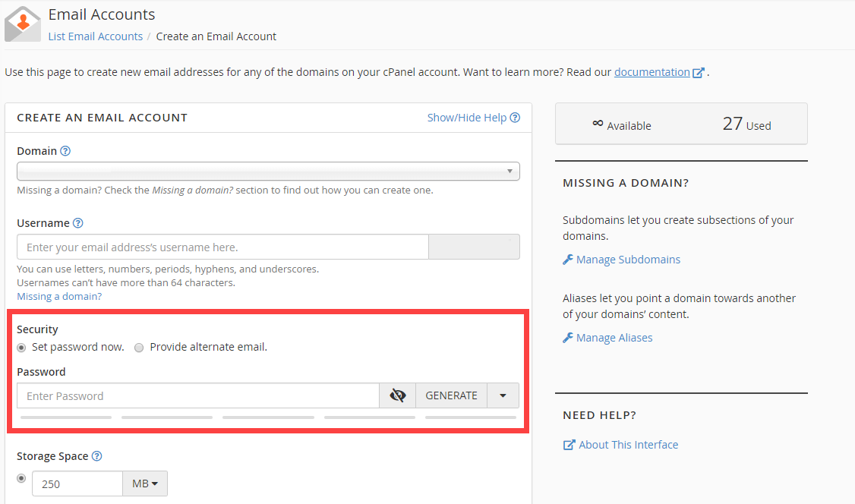The image size is (855, 504).
Task: Click the Manage Subdomains wrench icon
Action: pyautogui.click(x=568, y=260)
